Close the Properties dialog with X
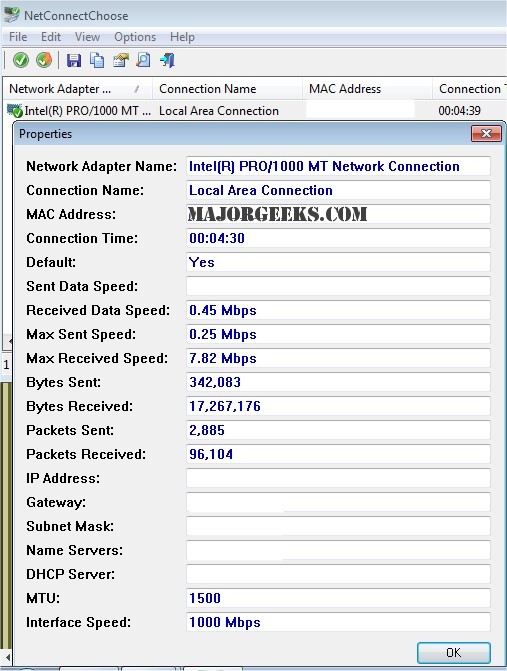The image size is (507, 671). tap(486, 134)
